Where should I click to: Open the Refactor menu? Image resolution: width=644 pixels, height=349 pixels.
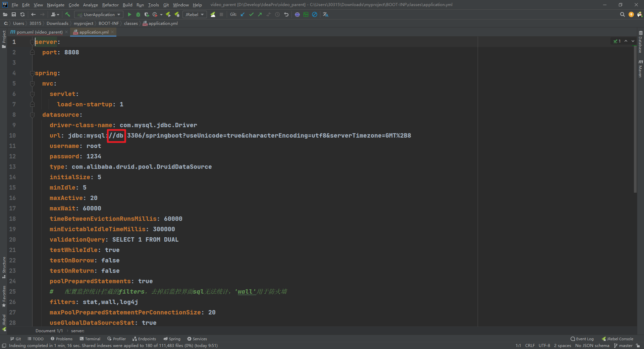[x=110, y=5]
